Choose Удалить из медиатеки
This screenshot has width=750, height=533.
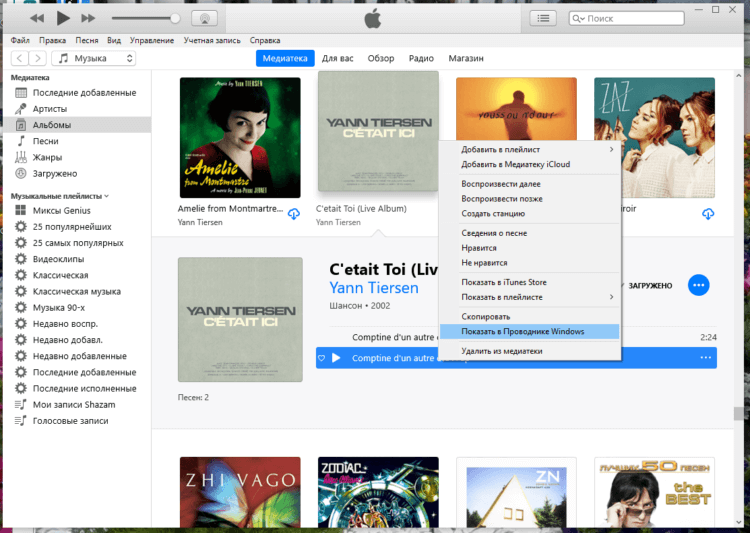pos(529,351)
